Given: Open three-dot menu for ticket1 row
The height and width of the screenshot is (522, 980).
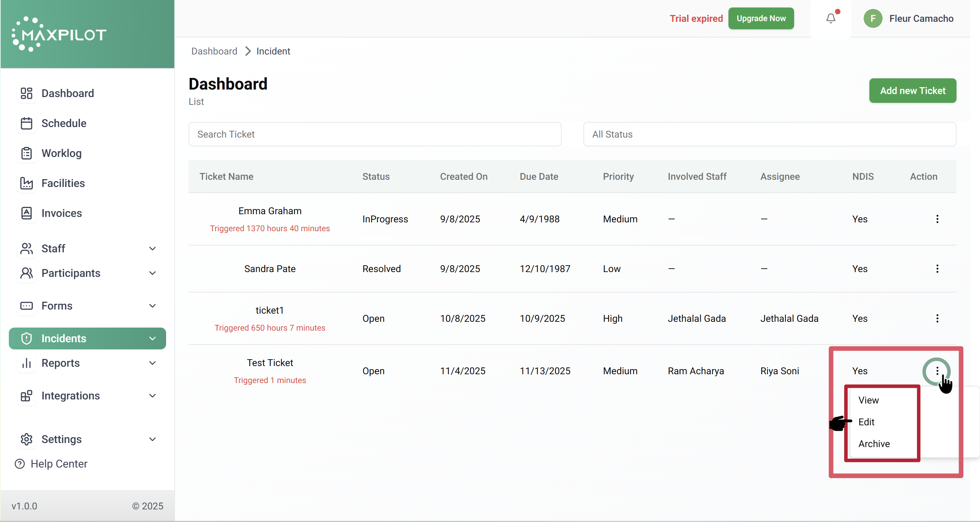Looking at the screenshot, I should click(x=937, y=318).
